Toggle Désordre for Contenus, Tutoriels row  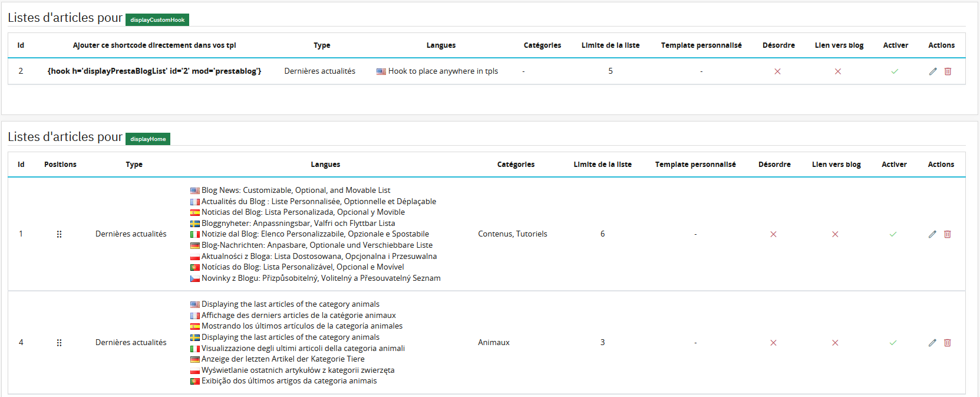click(773, 234)
